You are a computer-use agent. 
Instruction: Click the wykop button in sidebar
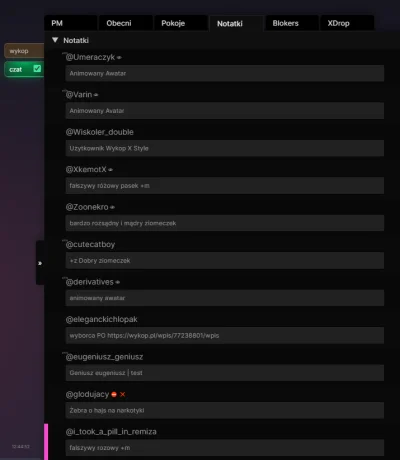coord(24,51)
